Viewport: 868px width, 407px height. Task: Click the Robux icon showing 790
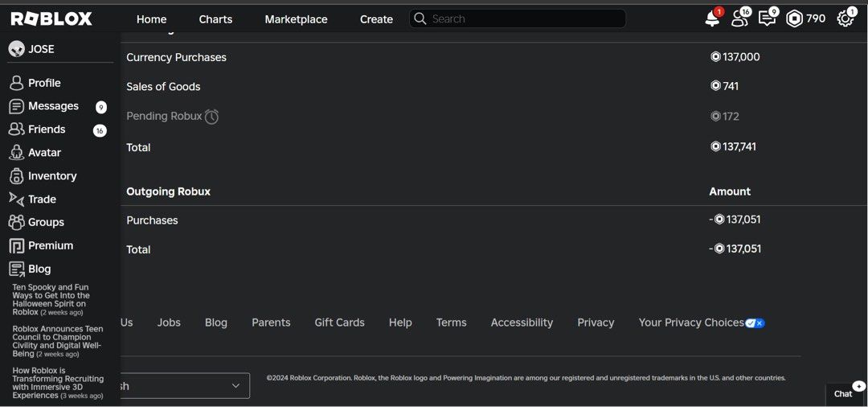[794, 18]
